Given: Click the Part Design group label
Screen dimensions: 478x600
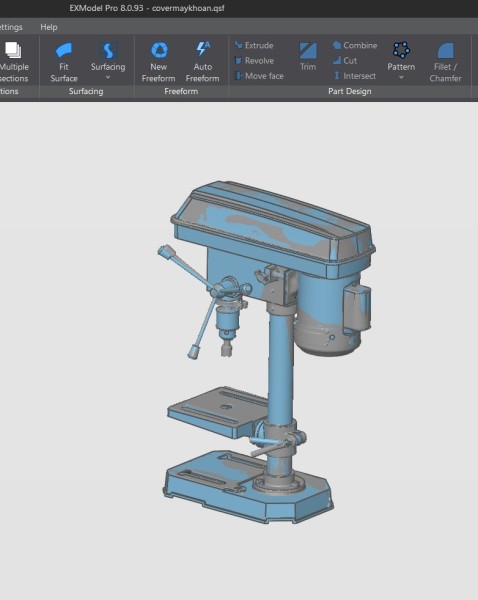Looking at the screenshot, I should [x=350, y=91].
